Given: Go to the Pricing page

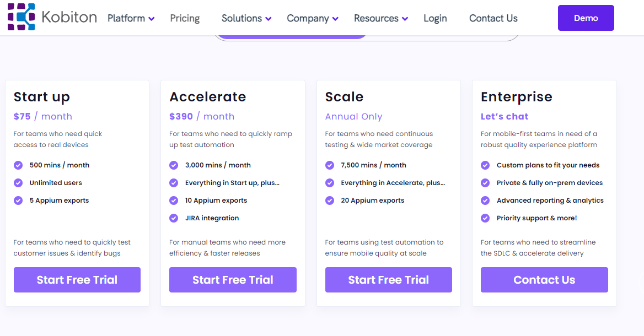Looking at the screenshot, I should (x=185, y=19).
